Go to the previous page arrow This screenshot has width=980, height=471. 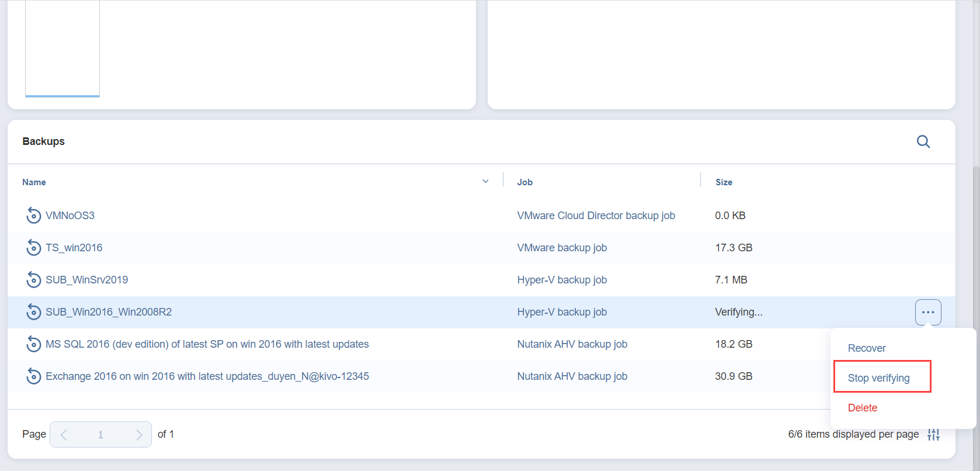coord(64,435)
